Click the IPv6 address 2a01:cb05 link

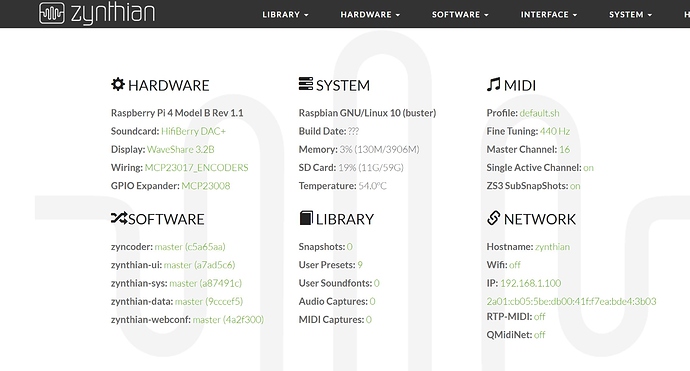[571, 301]
